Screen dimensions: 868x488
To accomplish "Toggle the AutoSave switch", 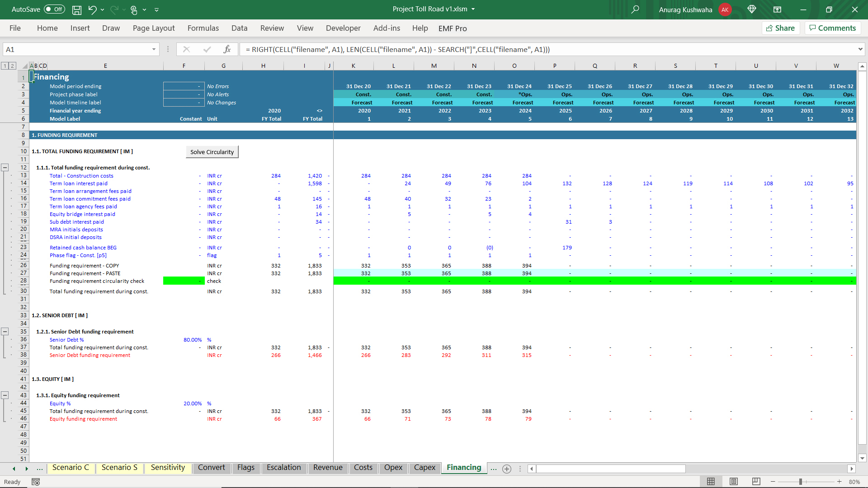I will [54, 9].
